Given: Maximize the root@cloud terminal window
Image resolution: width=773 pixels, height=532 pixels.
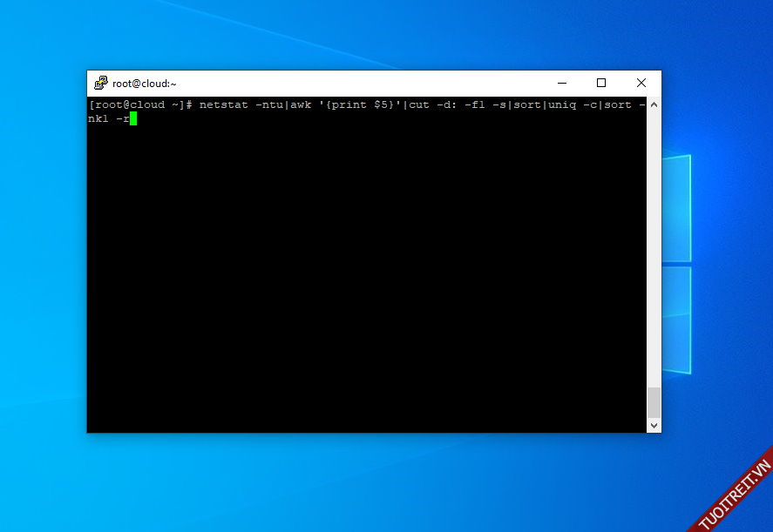Looking at the screenshot, I should click(601, 84).
